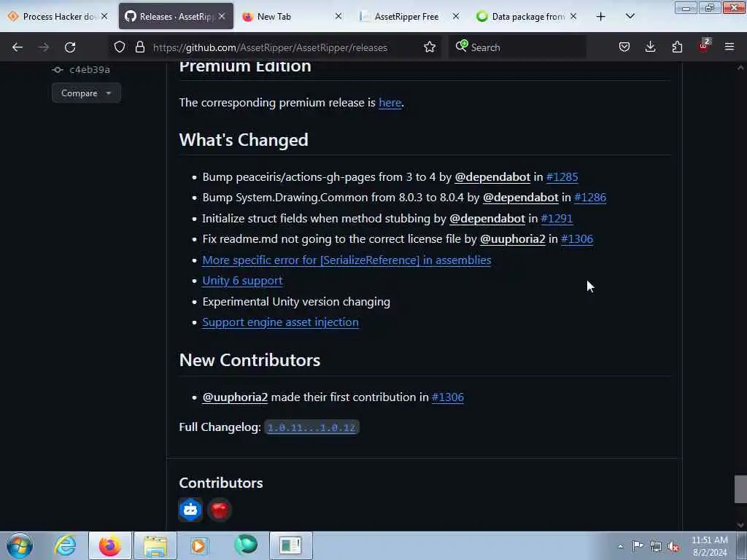
Task: Open muted volume tray icon
Action: pos(673,547)
